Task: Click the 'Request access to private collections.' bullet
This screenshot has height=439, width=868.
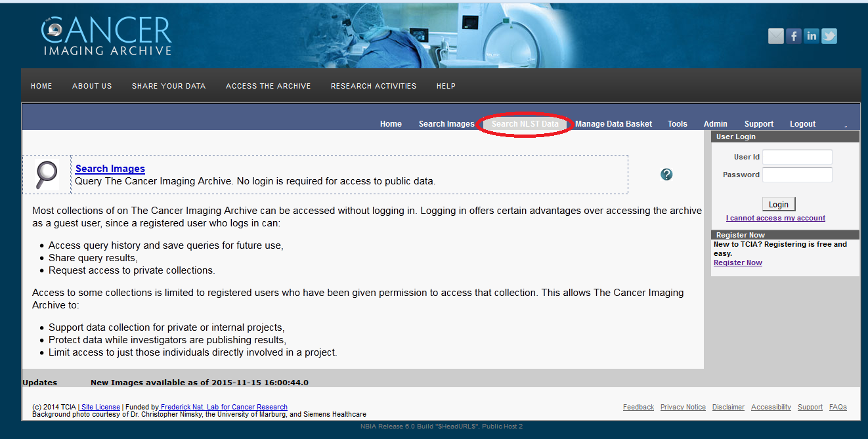Action: click(x=131, y=270)
